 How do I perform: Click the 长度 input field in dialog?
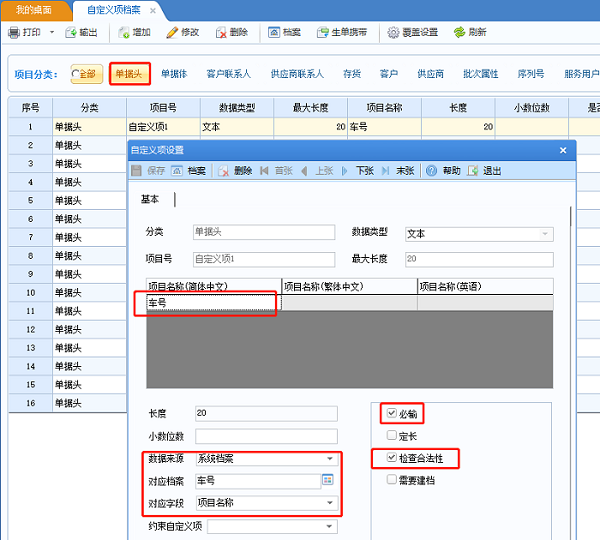click(266, 414)
